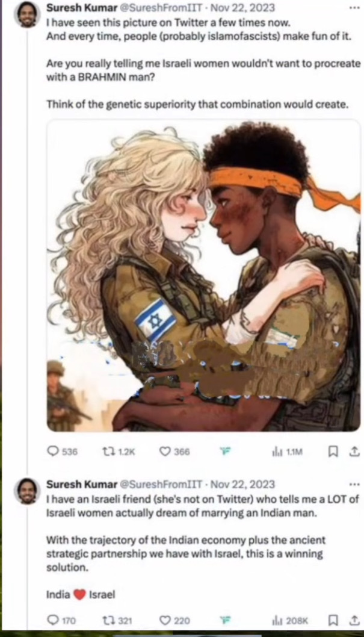Share the second tweet via upload icon
This screenshot has width=364, height=637.
(x=354, y=620)
